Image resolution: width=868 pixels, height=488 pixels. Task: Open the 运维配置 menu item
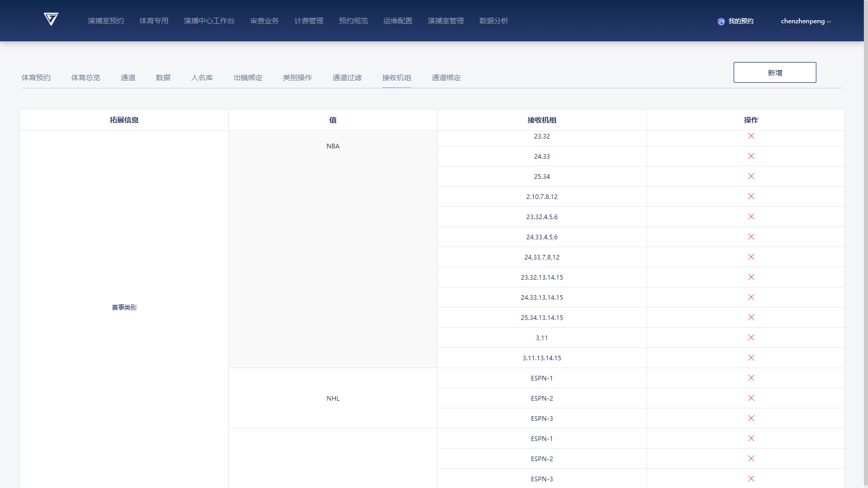(x=397, y=21)
